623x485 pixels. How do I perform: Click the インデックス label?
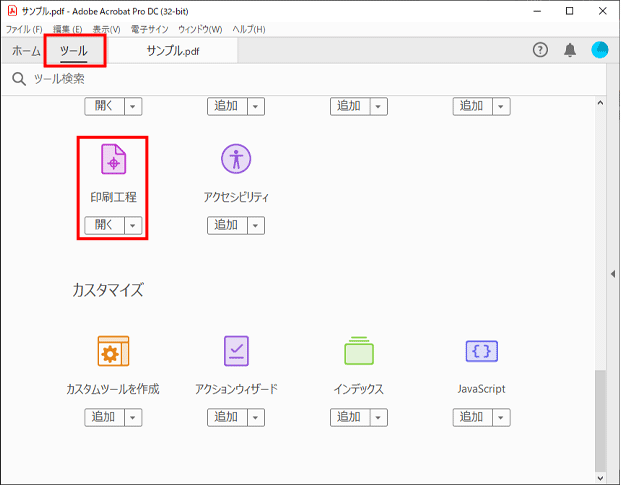click(x=359, y=389)
